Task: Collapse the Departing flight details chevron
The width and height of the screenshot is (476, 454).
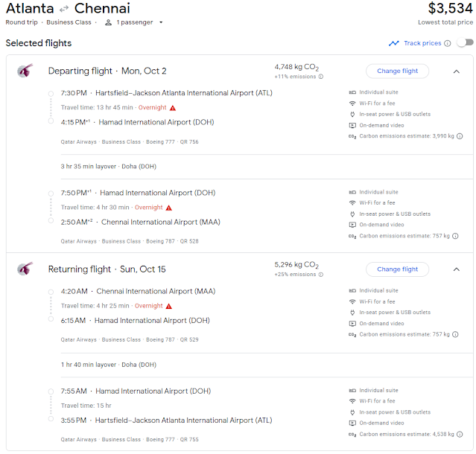Action: point(457,71)
